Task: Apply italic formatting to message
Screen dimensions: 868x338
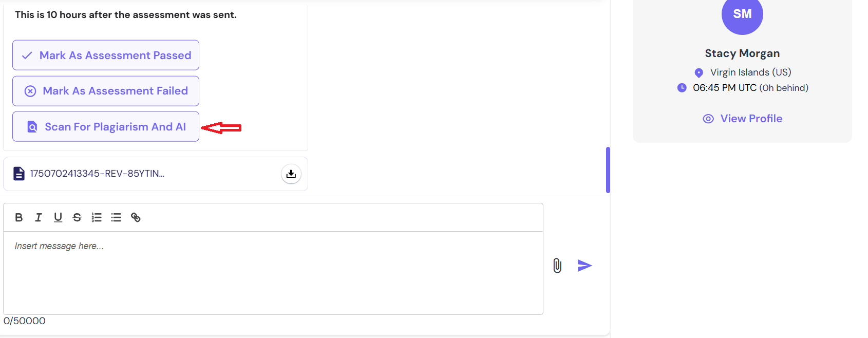Action: (x=39, y=217)
